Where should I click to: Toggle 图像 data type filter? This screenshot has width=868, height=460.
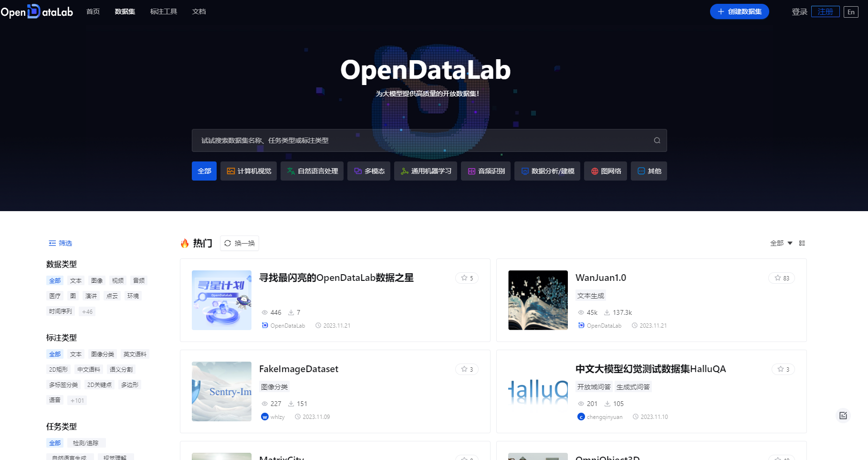[97, 280]
